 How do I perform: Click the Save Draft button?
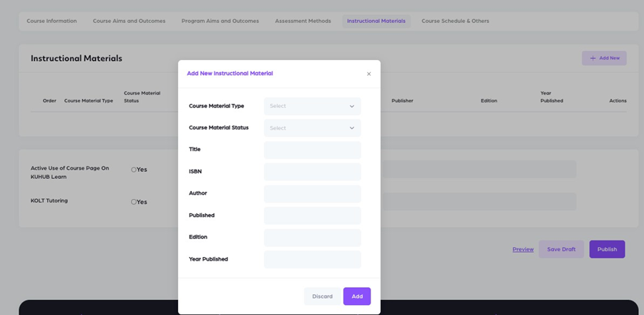point(561,249)
